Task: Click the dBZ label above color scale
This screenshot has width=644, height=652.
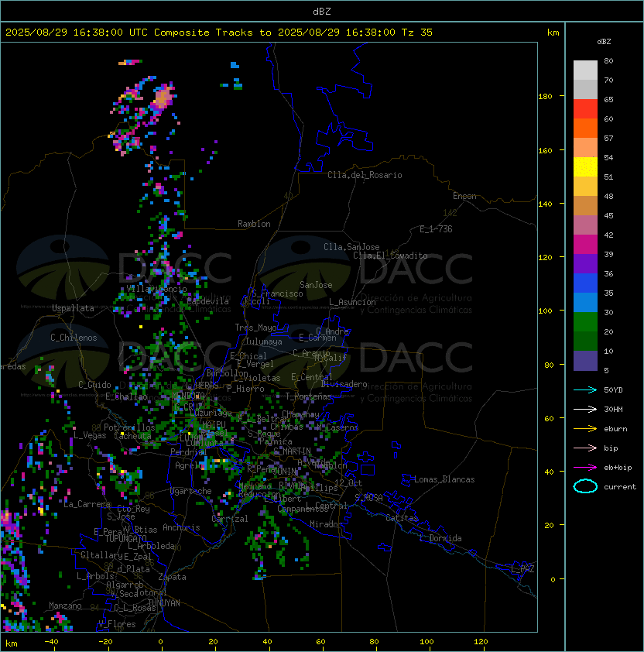Action: point(604,42)
